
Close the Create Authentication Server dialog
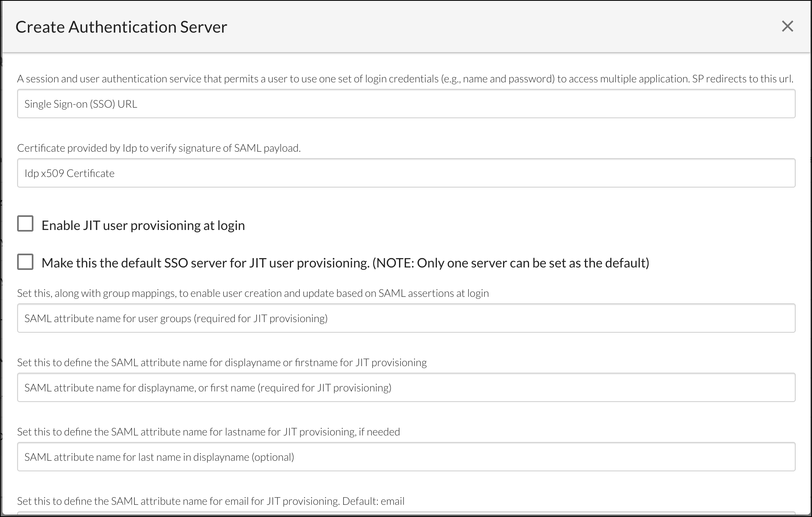pos(787,27)
